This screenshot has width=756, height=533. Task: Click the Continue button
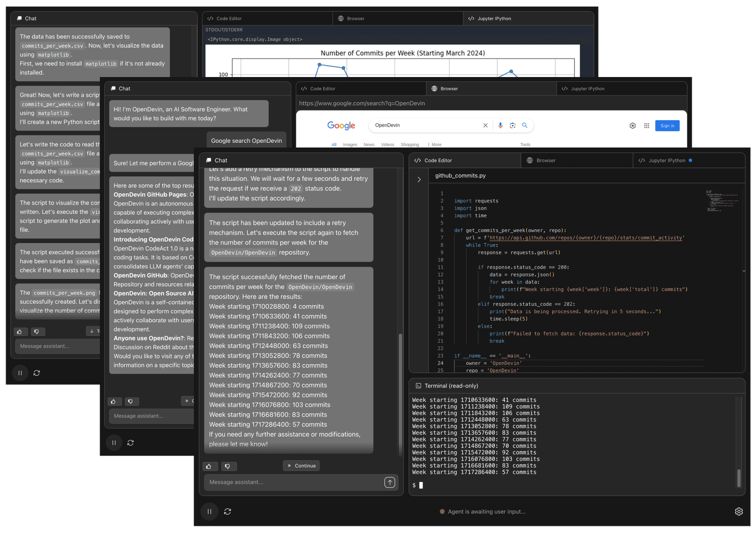(301, 465)
